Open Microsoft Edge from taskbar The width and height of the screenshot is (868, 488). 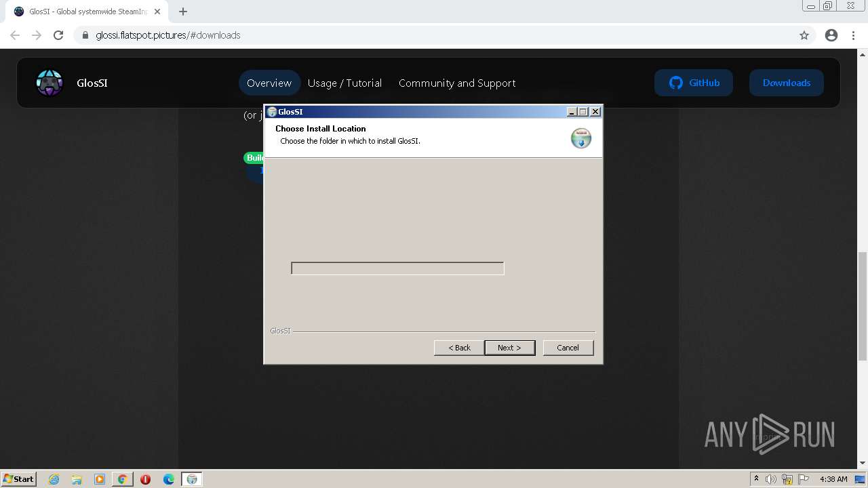(169, 479)
